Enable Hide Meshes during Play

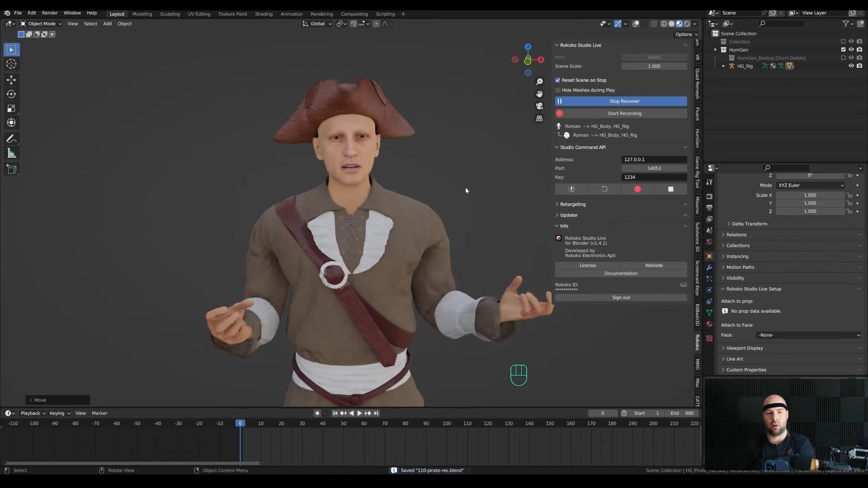pos(557,90)
